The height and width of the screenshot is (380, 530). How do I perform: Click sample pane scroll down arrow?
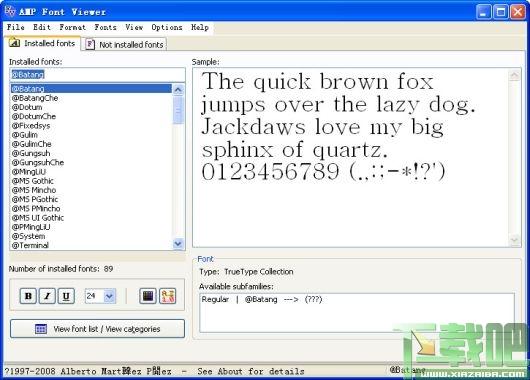pyautogui.click(x=514, y=240)
